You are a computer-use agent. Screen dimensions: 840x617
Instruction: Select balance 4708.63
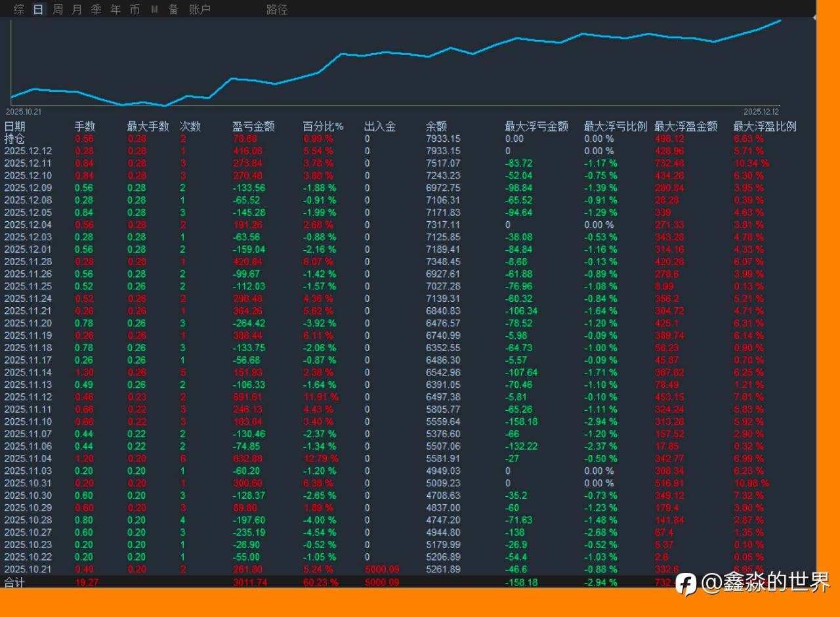(x=443, y=496)
